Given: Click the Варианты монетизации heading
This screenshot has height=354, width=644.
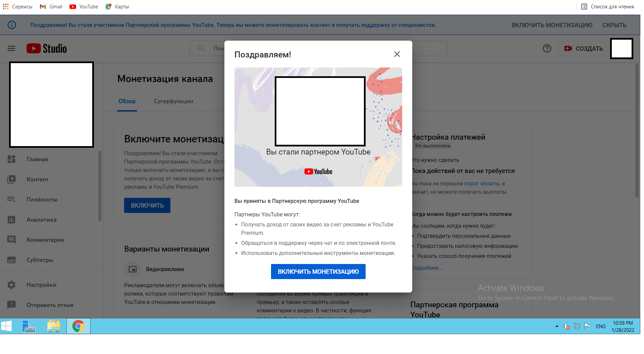Looking at the screenshot, I should click(x=167, y=249).
